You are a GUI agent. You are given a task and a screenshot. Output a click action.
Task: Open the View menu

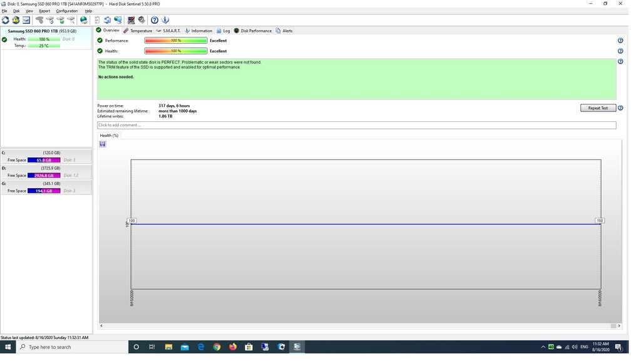pos(29,11)
